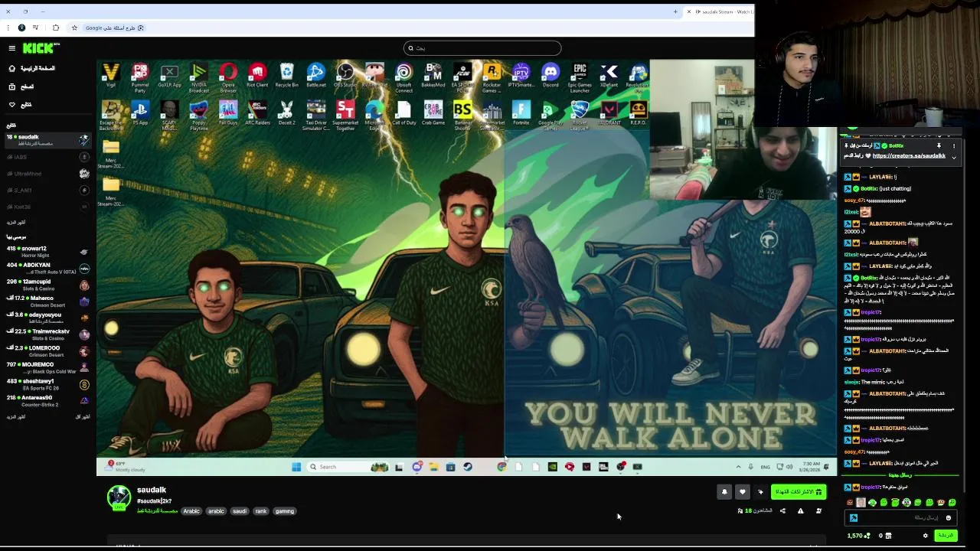Viewport: 980px width, 551px height.
Task: Click the Rockstar Games desktop icon
Action: [492, 77]
